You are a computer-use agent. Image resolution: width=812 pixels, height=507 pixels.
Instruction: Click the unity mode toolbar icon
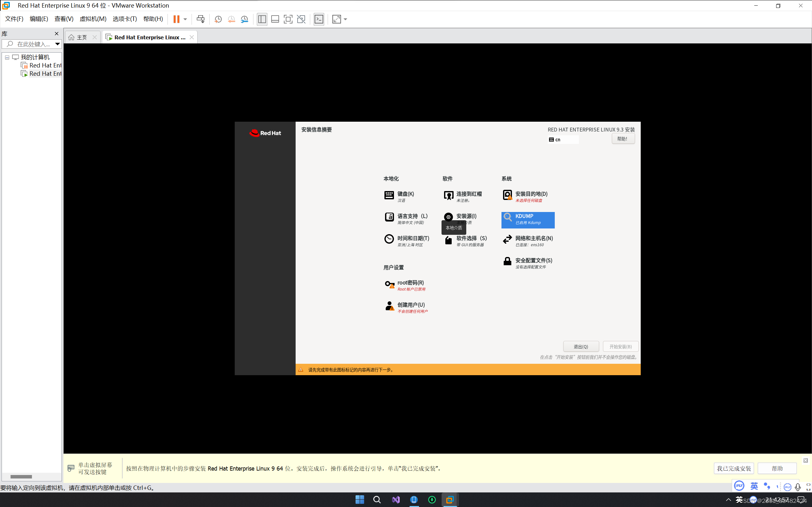pyautogui.click(x=301, y=19)
